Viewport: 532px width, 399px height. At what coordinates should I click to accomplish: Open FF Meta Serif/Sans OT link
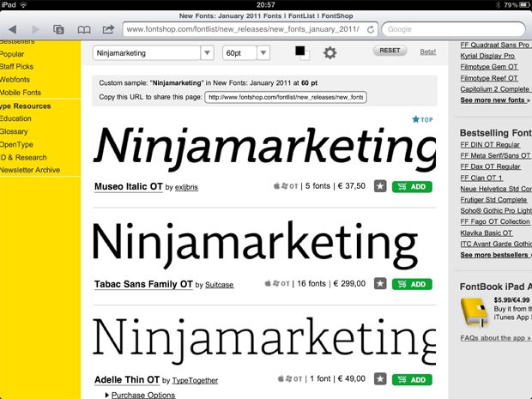tap(495, 155)
